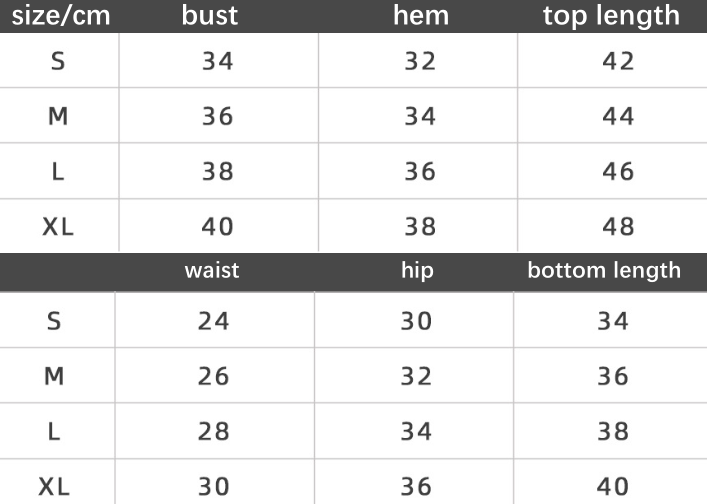The height and width of the screenshot is (504, 707).
Task: Click top length value 48 for XL
Action: [619, 226]
